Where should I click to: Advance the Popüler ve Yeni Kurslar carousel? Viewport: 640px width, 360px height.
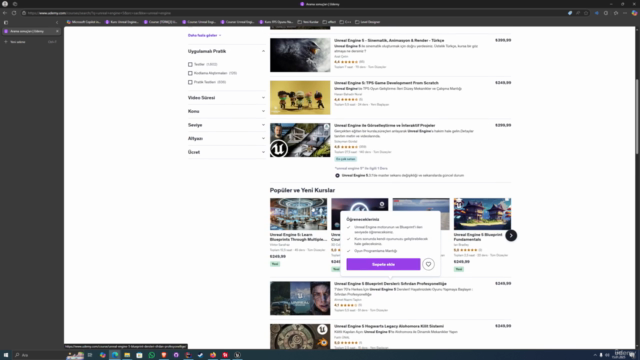tap(511, 236)
